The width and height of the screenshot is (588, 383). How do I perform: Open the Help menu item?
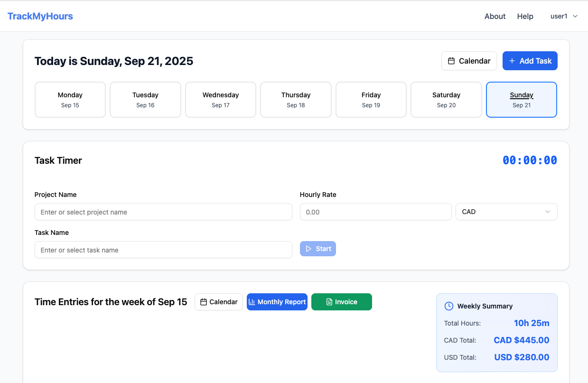pyautogui.click(x=525, y=16)
